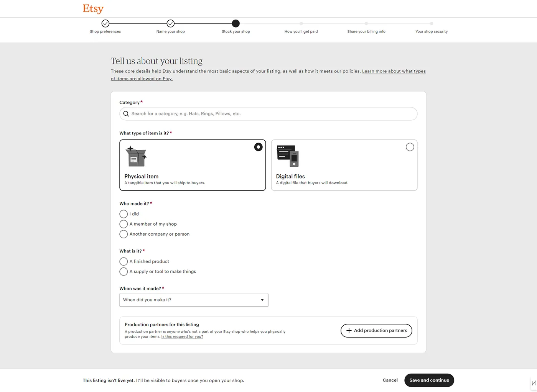Image resolution: width=537 pixels, height=392 pixels.
Task: Click the Digital files device icon
Action: [288, 156]
